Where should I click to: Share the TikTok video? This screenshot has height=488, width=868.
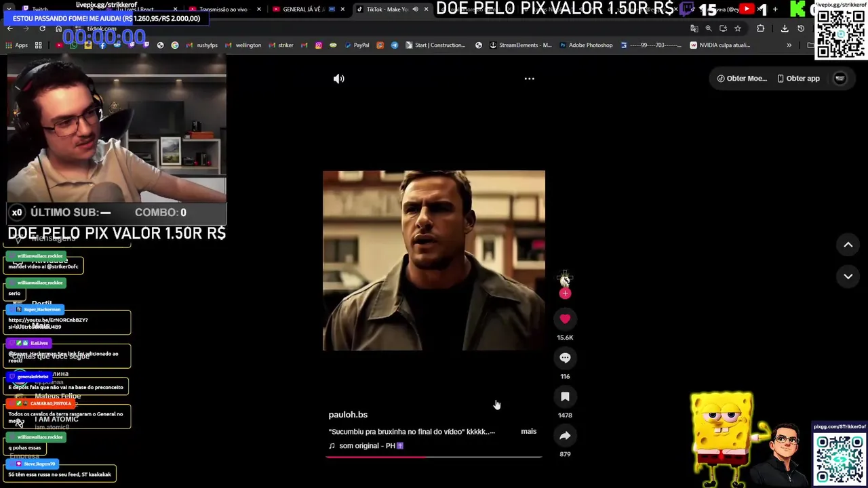[x=565, y=436]
